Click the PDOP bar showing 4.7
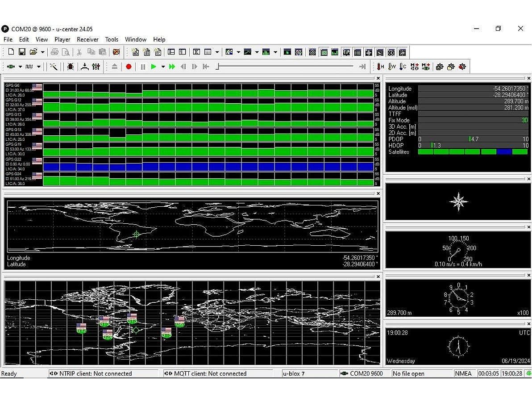Image resolution: width=532 pixels, height=402 pixels. 473,139
